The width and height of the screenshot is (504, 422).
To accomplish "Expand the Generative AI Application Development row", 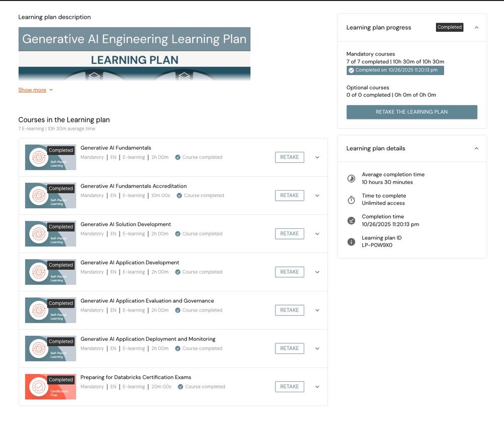I will (x=317, y=272).
